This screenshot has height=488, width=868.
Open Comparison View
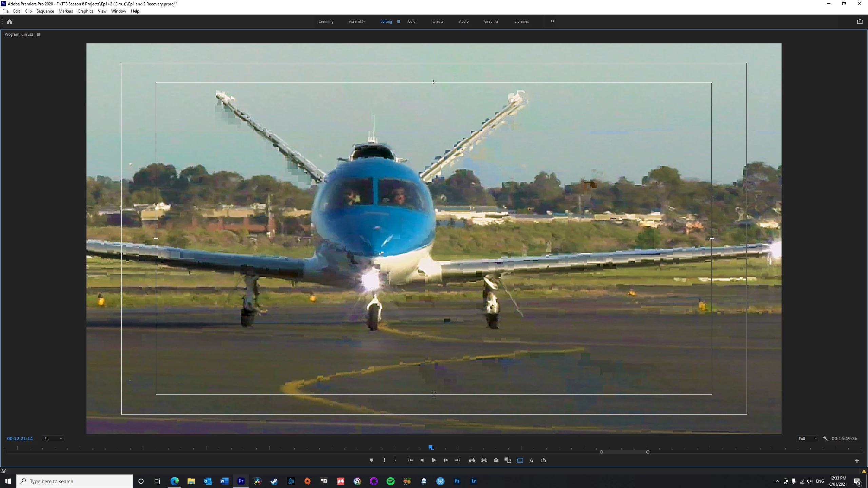point(508,460)
